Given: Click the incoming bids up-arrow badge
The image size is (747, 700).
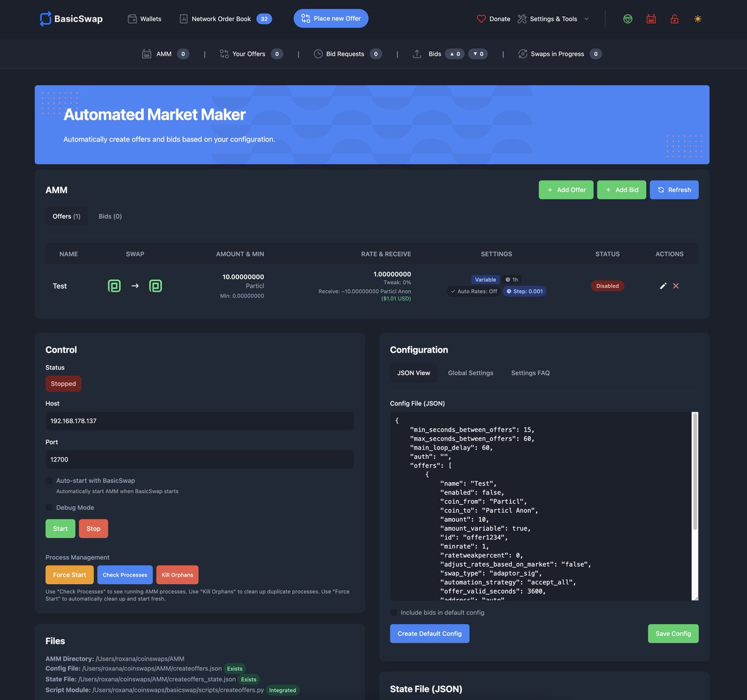Looking at the screenshot, I should (x=455, y=54).
